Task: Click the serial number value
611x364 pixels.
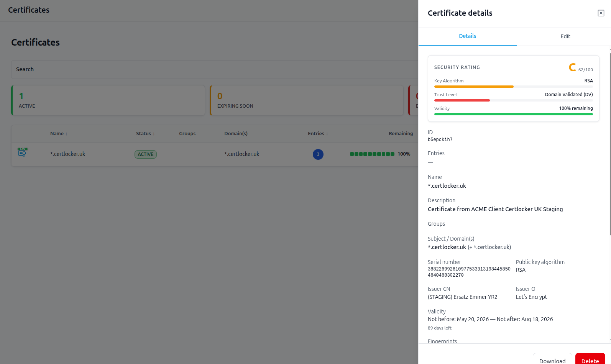Action: tap(469, 272)
